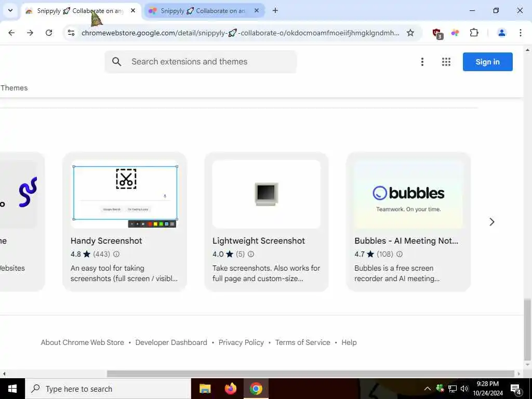This screenshot has height=399, width=532.
Task: Click the Handy Screenshot title
Action: point(106,241)
